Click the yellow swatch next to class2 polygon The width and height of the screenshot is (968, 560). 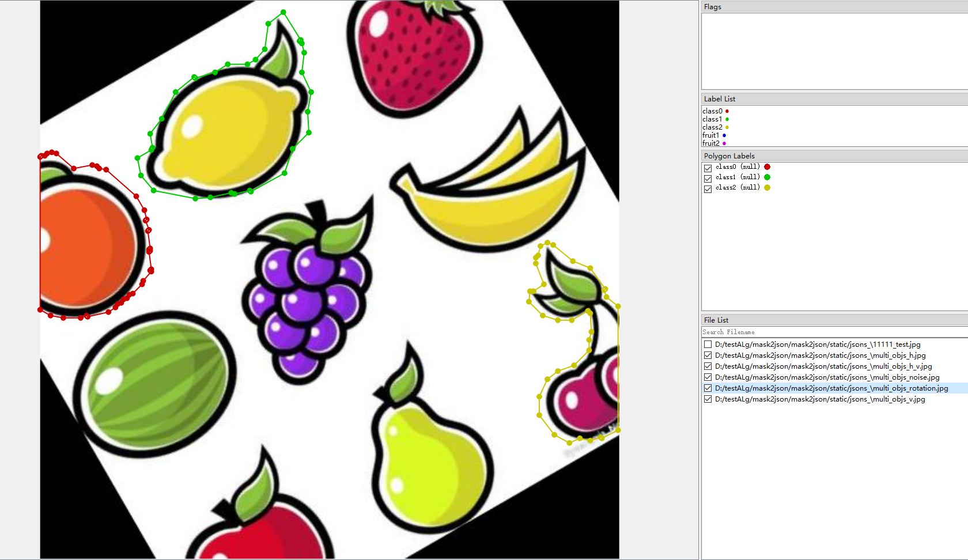click(767, 188)
